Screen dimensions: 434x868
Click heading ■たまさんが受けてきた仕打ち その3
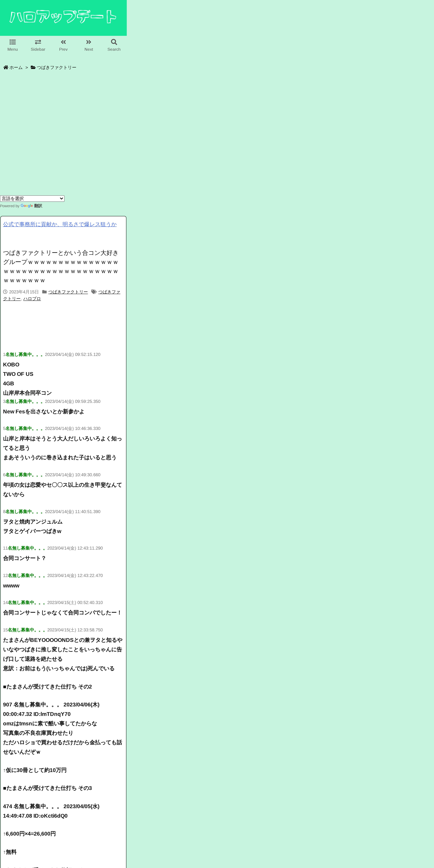[x=48, y=788]
